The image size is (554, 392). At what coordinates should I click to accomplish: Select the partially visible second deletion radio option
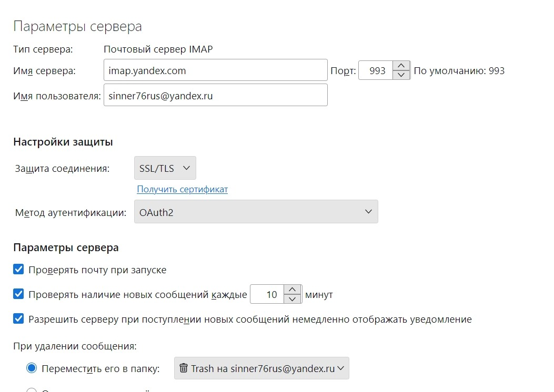(32, 390)
